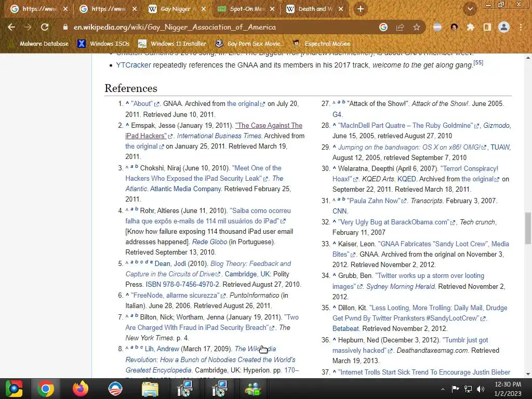Share this page via the share icon

(400, 27)
